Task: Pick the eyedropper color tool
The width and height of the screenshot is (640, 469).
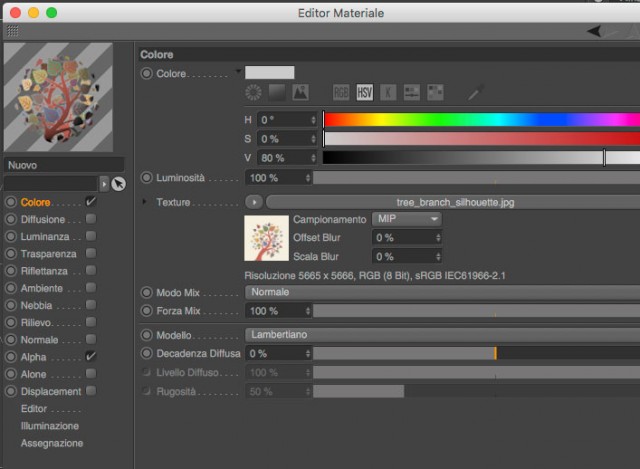Action: [x=476, y=93]
